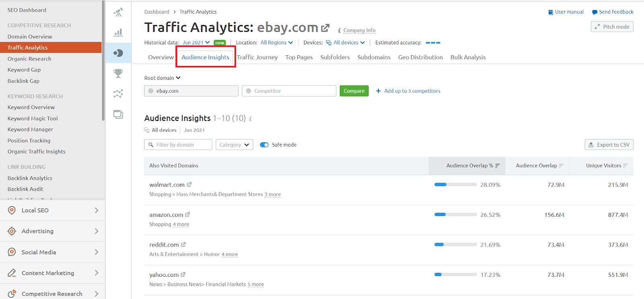Open the trophy icon in the sidebar strip
This screenshot has height=299, width=644.
click(x=118, y=73)
